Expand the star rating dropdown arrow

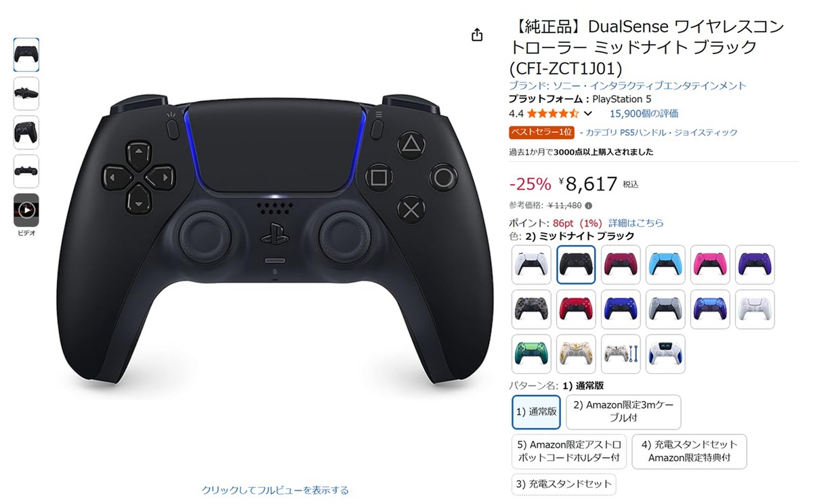pos(587,114)
